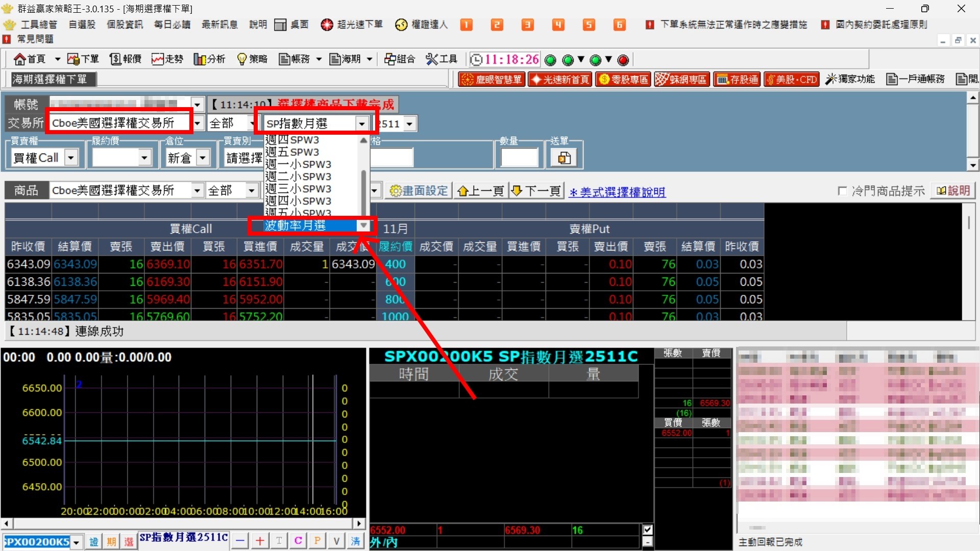Viewport: 980px width, 551px height.
Task: Toggle the checkbox beside the bottom quote row
Action: [648, 530]
